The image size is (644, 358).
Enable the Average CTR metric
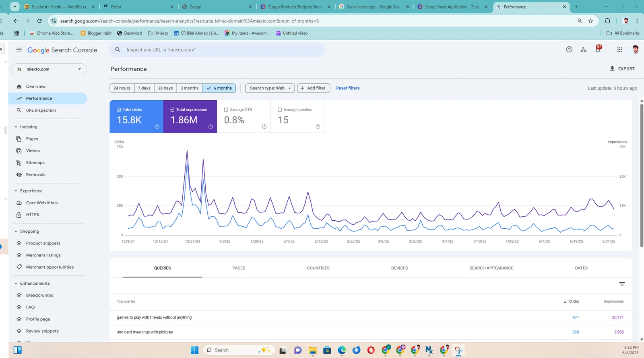[x=226, y=110]
